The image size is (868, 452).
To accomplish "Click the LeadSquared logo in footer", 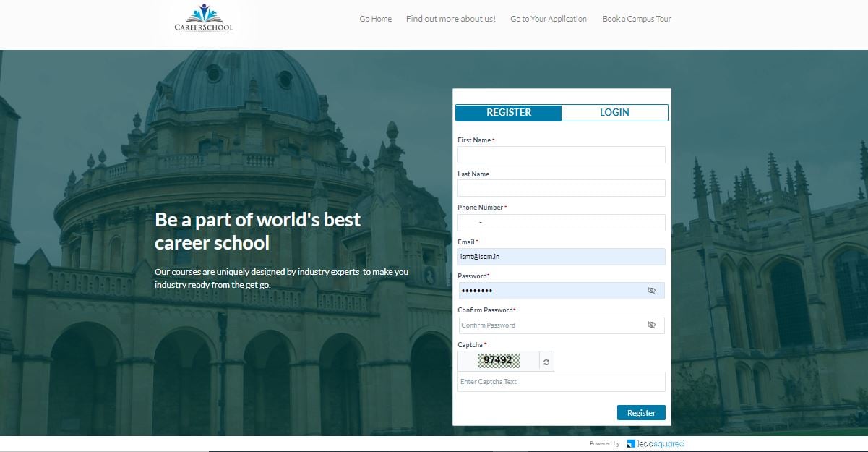I will click(x=655, y=443).
